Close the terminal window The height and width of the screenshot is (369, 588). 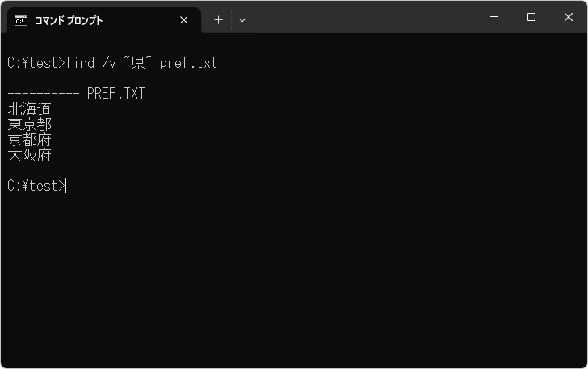point(568,17)
